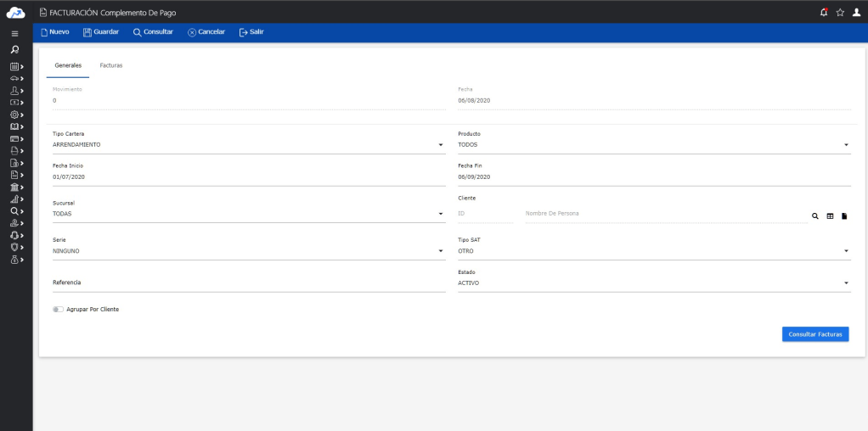Open the hamburger menu in the sidebar
The height and width of the screenshot is (431, 868).
tap(14, 33)
